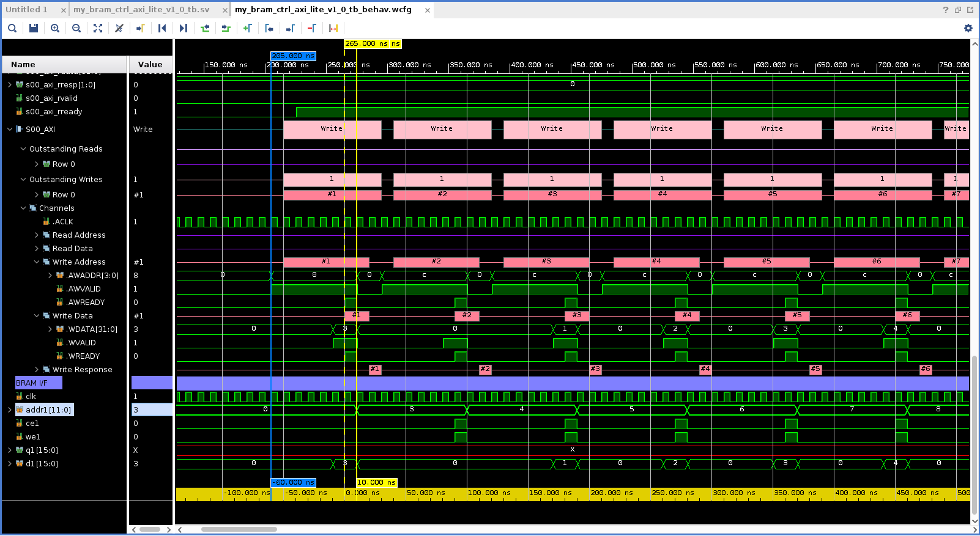This screenshot has width=980, height=536.
Task: Select the .ACLK signal row
Action: pos(62,222)
